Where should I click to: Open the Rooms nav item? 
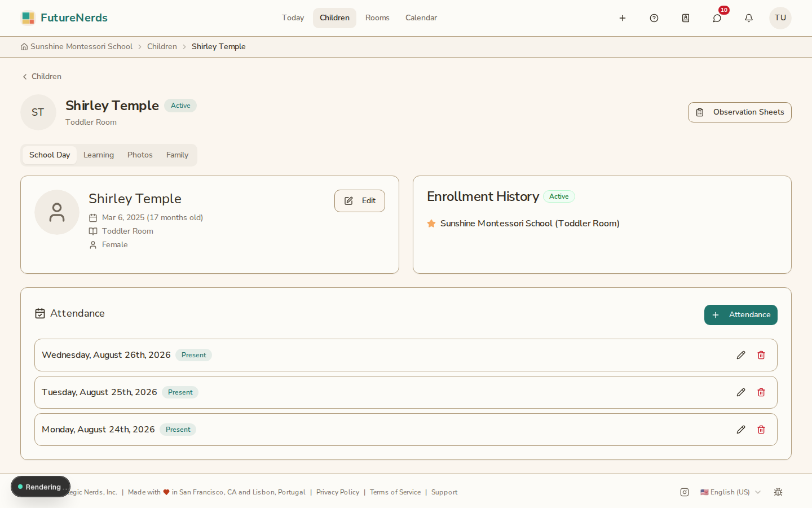[377, 18]
